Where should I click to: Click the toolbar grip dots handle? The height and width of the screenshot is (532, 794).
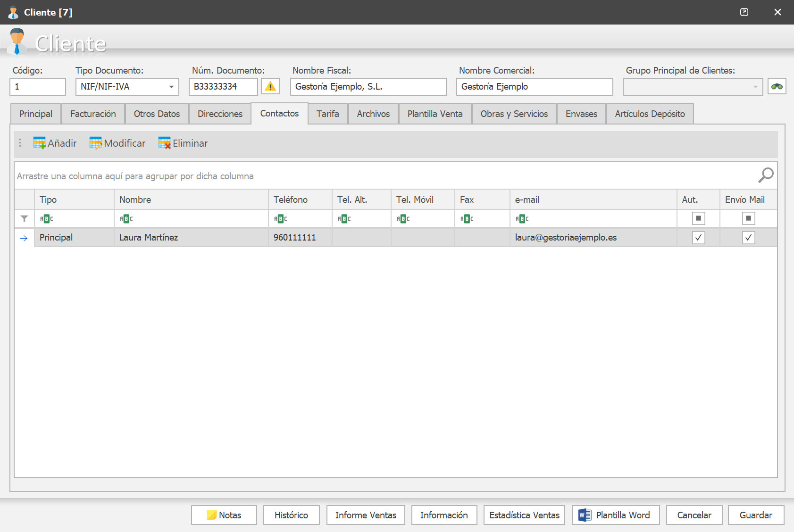20,143
